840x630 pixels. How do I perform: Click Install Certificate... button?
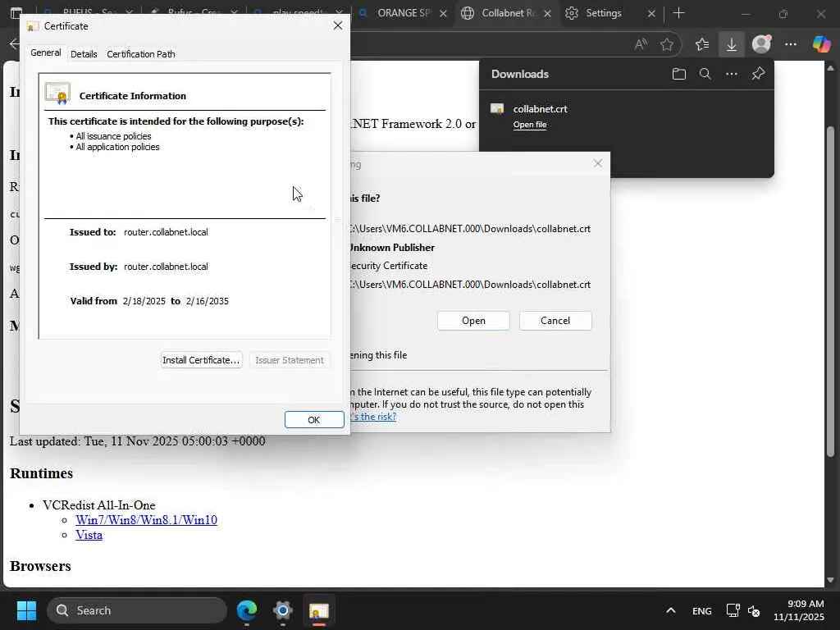[x=201, y=360]
